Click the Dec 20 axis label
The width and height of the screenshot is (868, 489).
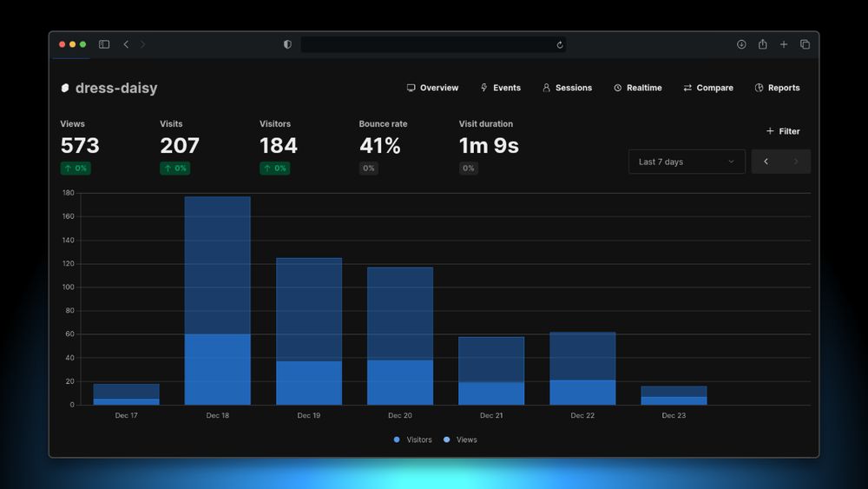[400, 415]
